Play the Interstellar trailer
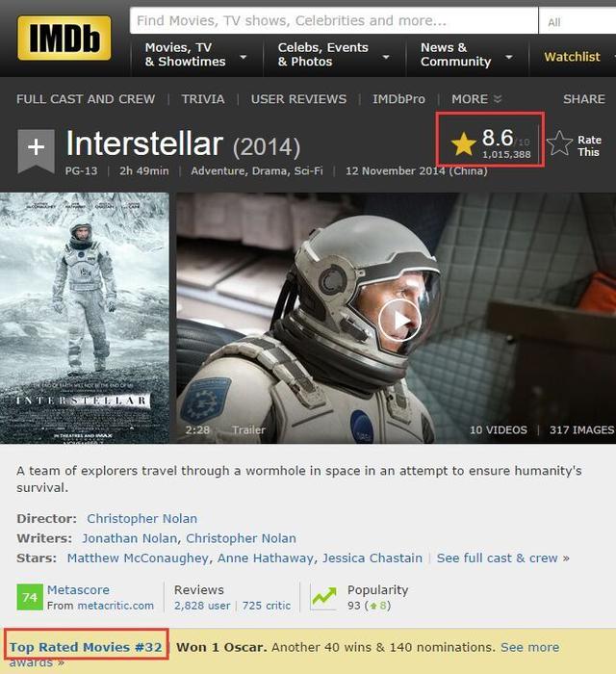The height and width of the screenshot is (674, 616). tap(399, 321)
